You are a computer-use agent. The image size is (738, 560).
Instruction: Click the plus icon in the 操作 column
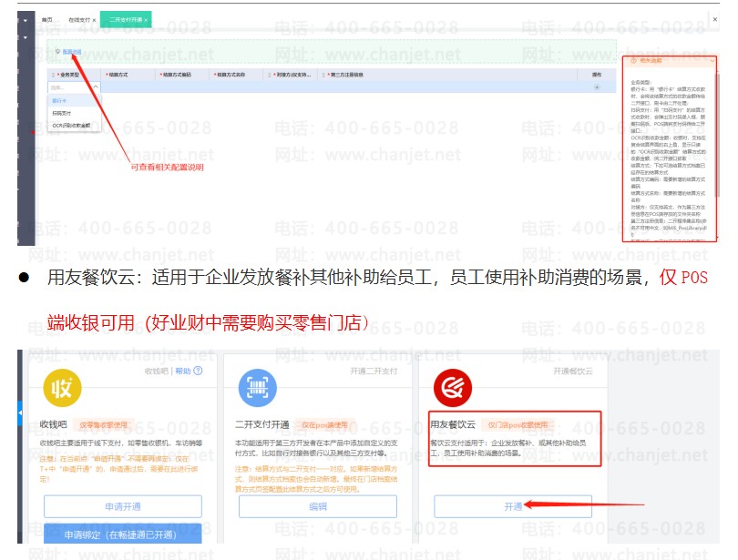coord(597,87)
